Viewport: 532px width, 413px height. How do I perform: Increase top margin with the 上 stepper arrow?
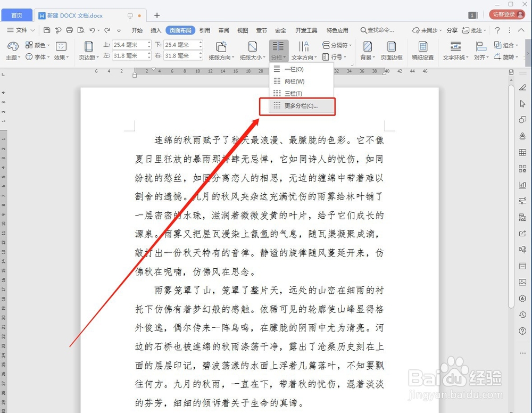coord(149,43)
